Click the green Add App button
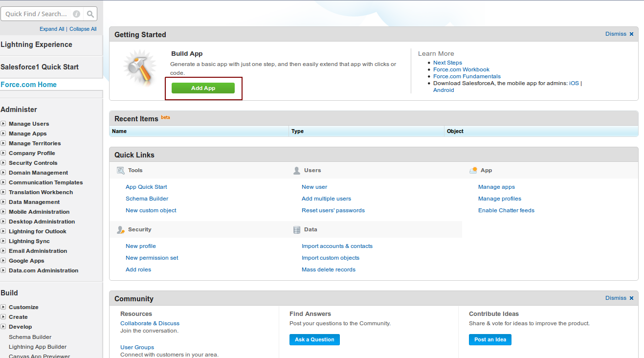Viewport: 644px width, 358px height. (203, 88)
